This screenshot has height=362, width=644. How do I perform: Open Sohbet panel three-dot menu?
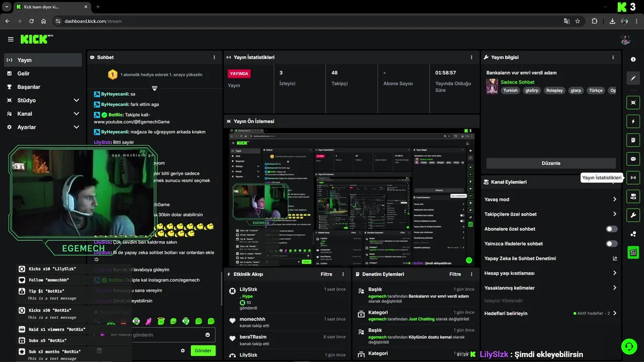[214, 57]
